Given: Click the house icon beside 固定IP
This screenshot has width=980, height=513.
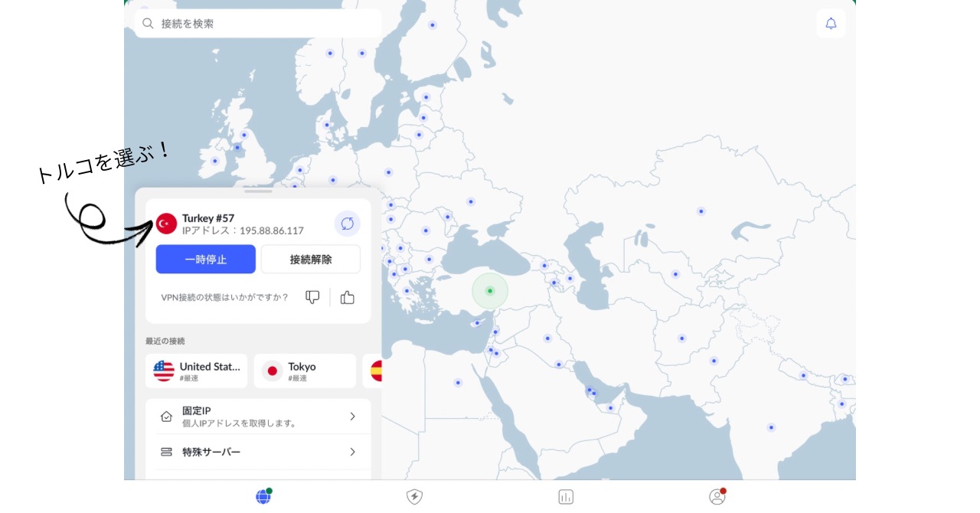Looking at the screenshot, I should [x=166, y=417].
